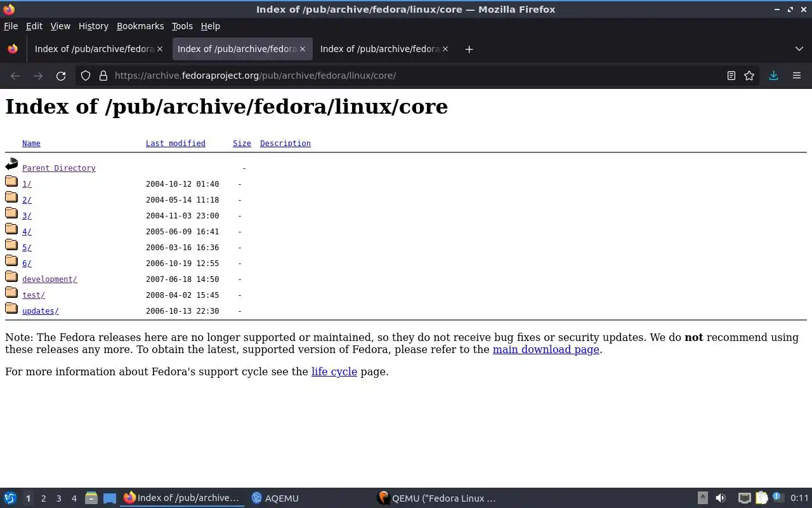Screen dimensions: 812x508
Task: Open the development/ directory link
Action: [49, 279]
